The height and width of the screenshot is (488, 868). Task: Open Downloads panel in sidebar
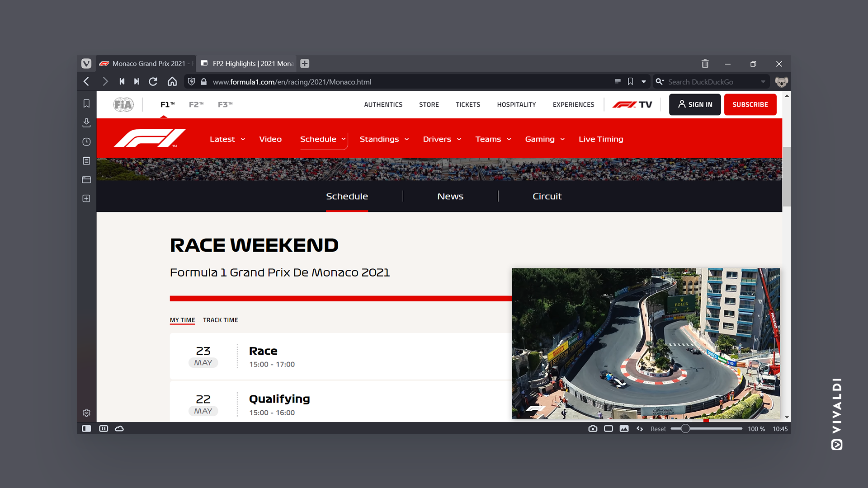86,123
